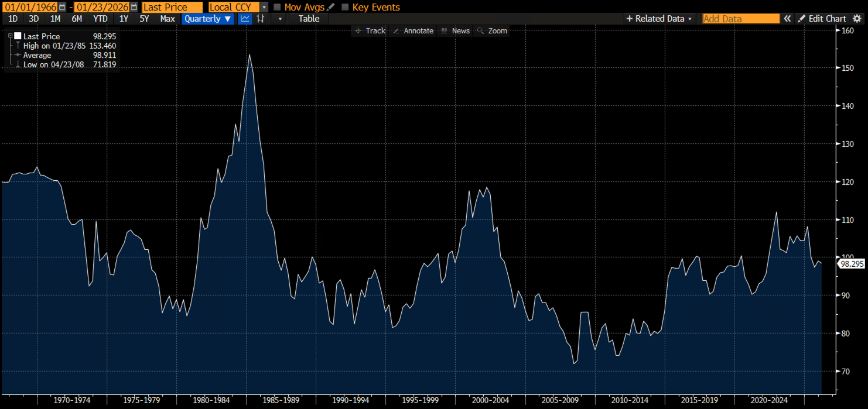The width and height of the screenshot is (868, 409).
Task: Select the 5Y range tab
Action: click(144, 19)
